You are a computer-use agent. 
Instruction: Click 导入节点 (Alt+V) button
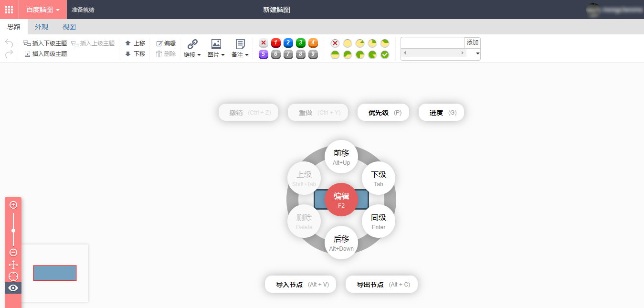point(300,284)
